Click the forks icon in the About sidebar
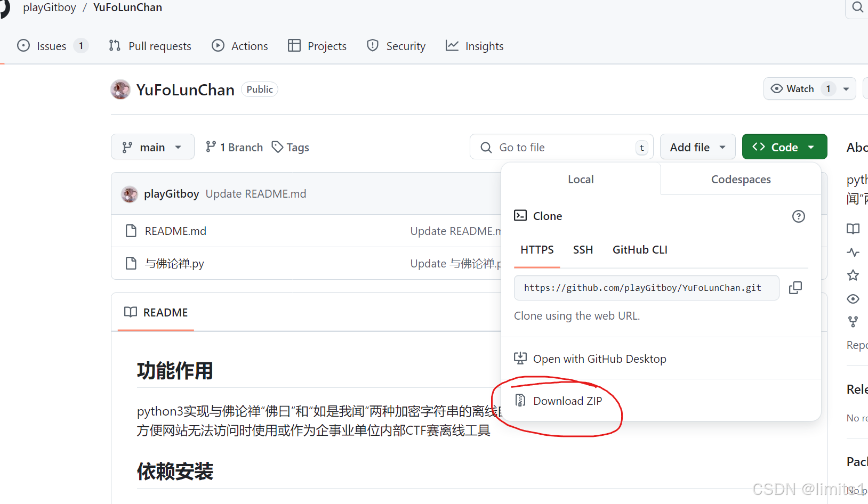Image resolution: width=868 pixels, height=504 pixels. click(x=853, y=322)
